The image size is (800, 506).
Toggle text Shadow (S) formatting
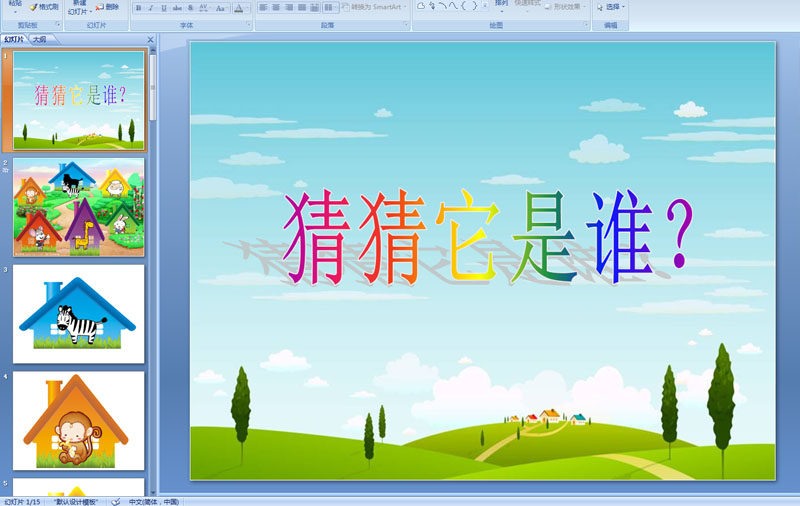click(x=190, y=8)
